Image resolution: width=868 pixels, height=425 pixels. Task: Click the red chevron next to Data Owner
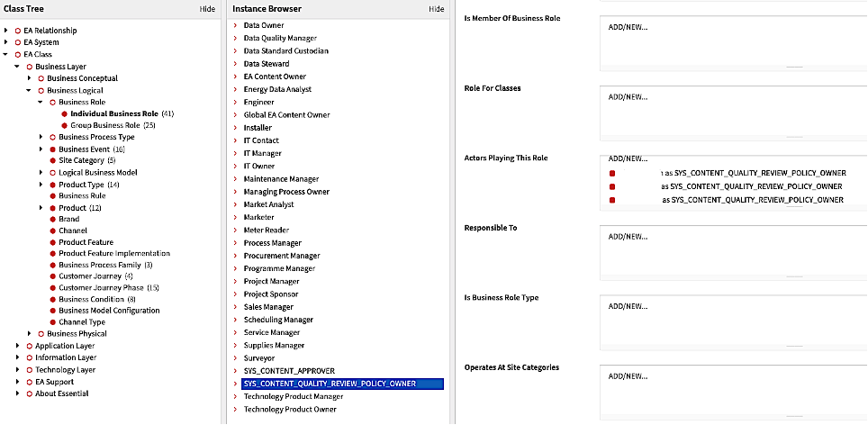pos(235,25)
